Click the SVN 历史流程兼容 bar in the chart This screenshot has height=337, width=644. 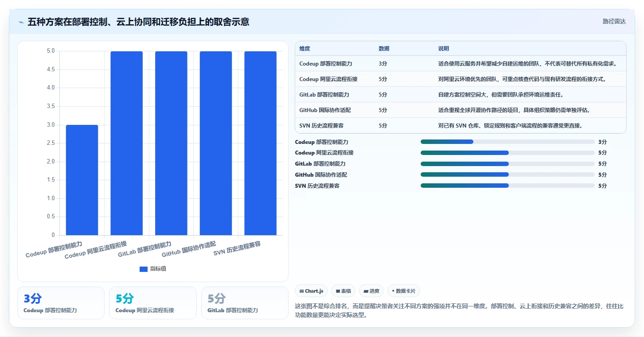[261, 143]
